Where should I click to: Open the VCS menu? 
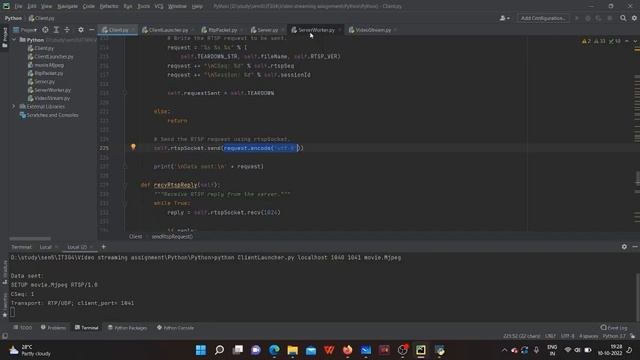(159, 6)
